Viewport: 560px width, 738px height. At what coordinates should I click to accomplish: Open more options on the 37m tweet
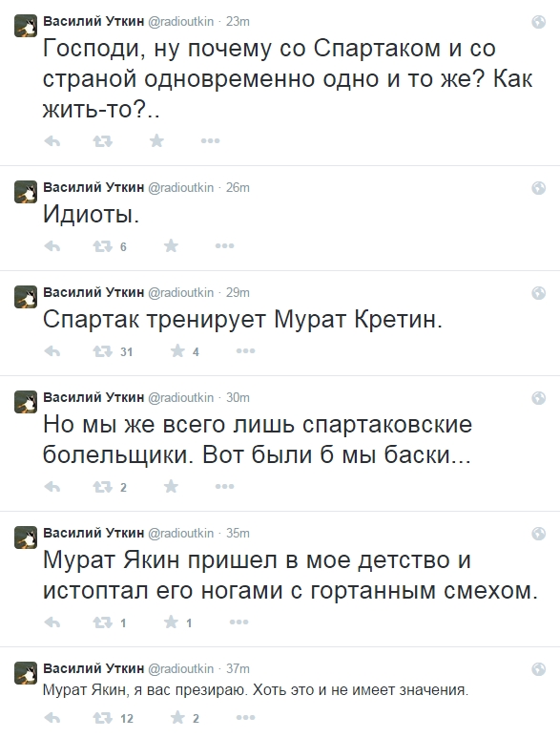tap(245, 718)
